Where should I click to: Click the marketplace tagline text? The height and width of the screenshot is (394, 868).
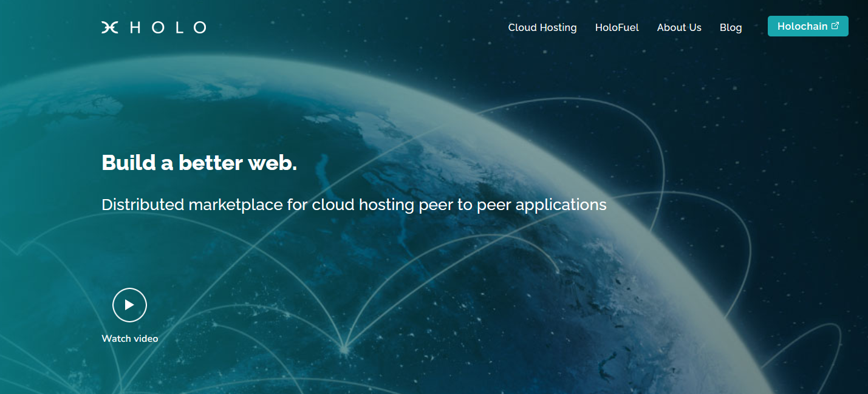[x=354, y=205]
